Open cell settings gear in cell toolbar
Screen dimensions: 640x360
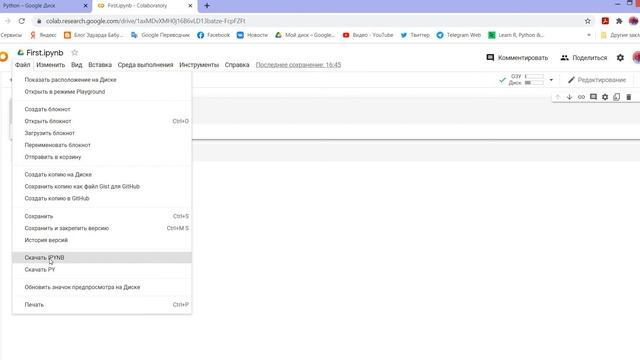coord(605,97)
